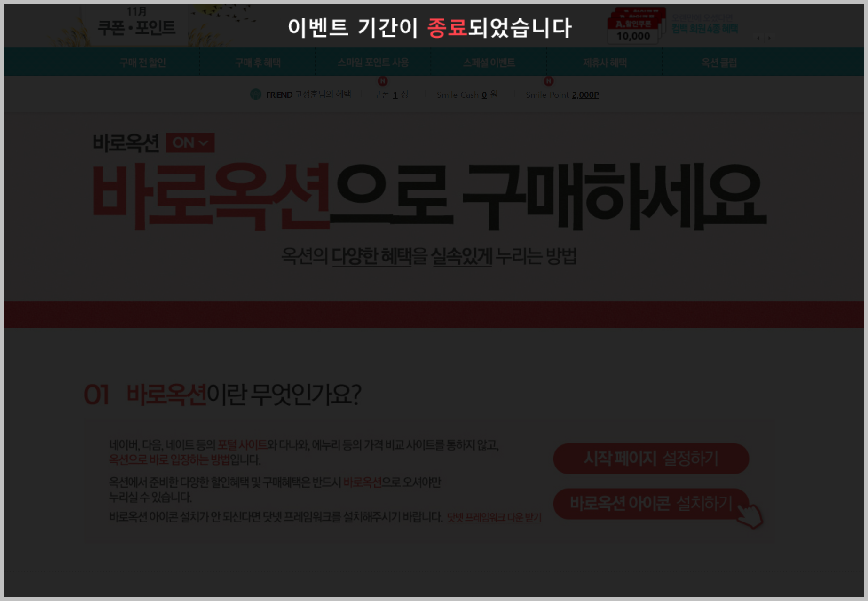Click the hand cursor icon on install button

point(750,516)
